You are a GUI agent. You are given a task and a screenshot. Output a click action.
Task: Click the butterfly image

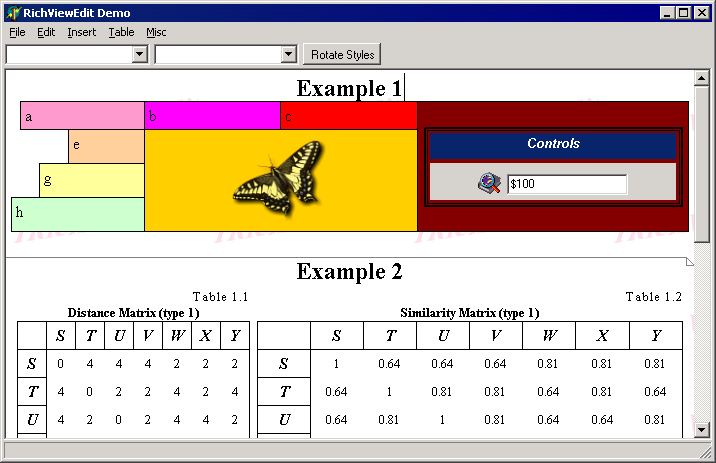tap(279, 178)
